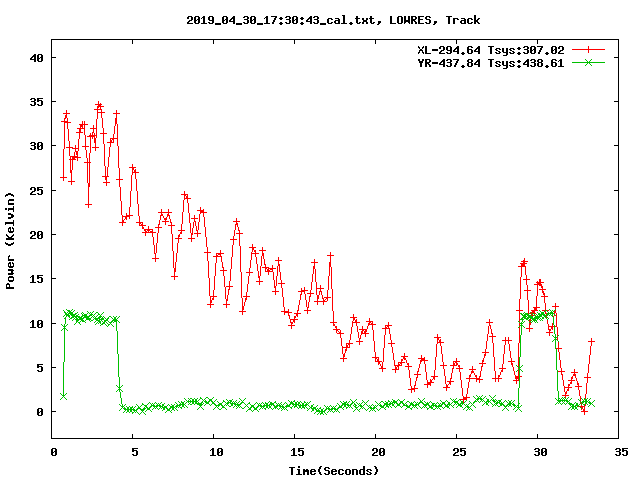Click the Time(Seconds) axis label
640x480 pixels.
pos(334,471)
